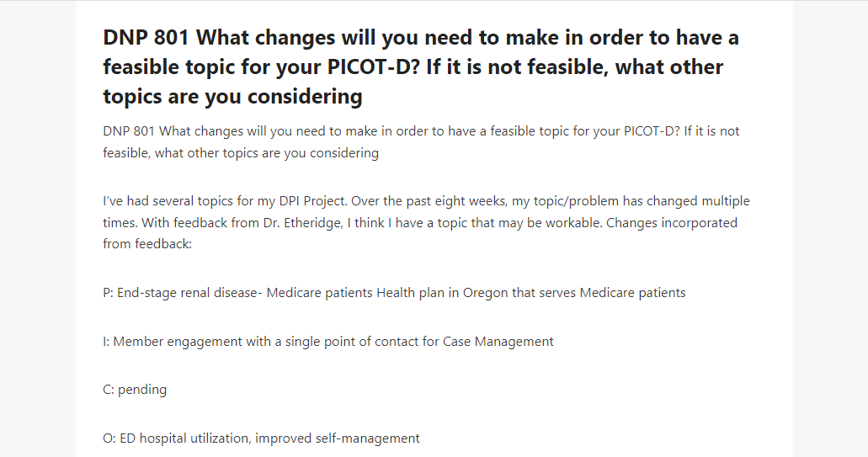This screenshot has width=868, height=457.
Task: Click the paragraph starting "I've had several topics"
Action: 426,222
